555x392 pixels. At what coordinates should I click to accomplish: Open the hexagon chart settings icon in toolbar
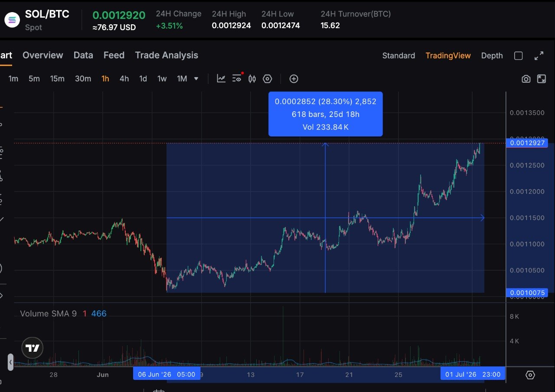(x=268, y=78)
